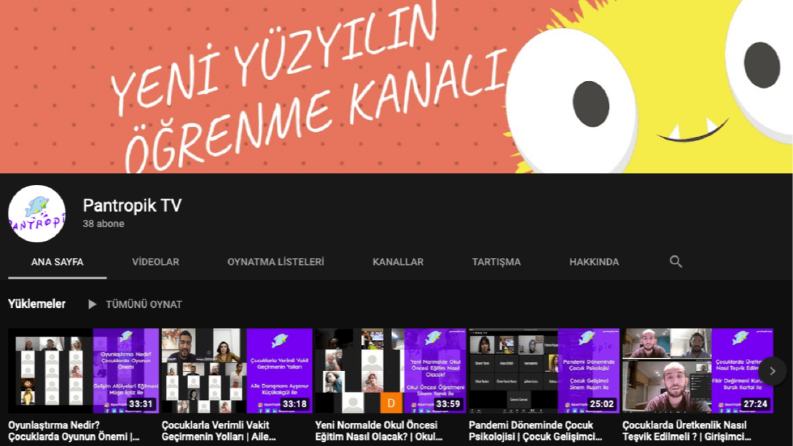The image size is (793, 446).
Task: Go to the KANALLAR tab
Action: click(x=398, y=262)
